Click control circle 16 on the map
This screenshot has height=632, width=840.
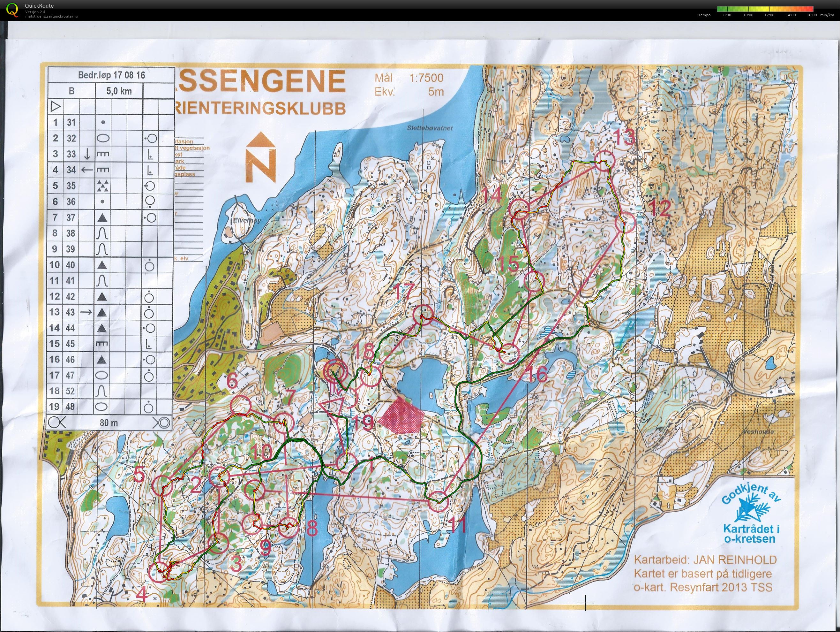pos(508,354)
